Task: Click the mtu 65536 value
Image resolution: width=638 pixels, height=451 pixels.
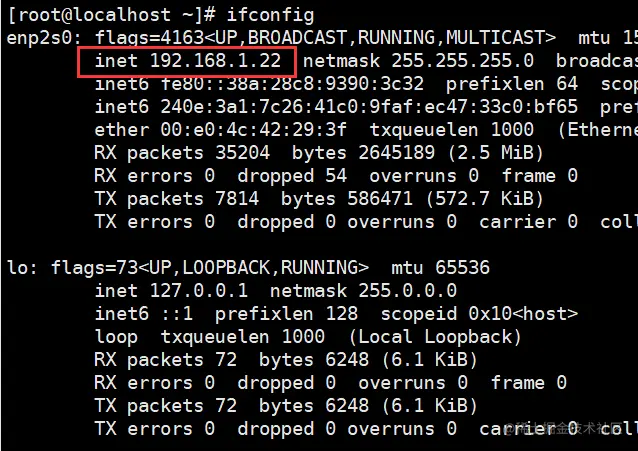Action: coord(440,268)
